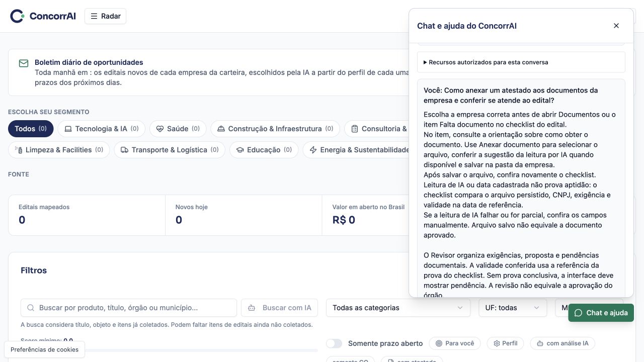Image resolution: width=644 pixels, height=362 pixels.
Task: Click the Consultoria clipboard icon
Action: [x=355, y=129]
